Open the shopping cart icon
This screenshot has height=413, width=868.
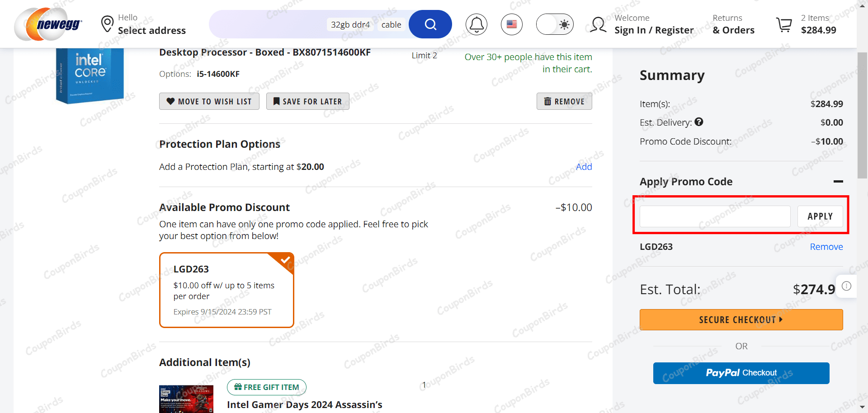(784, 24)
